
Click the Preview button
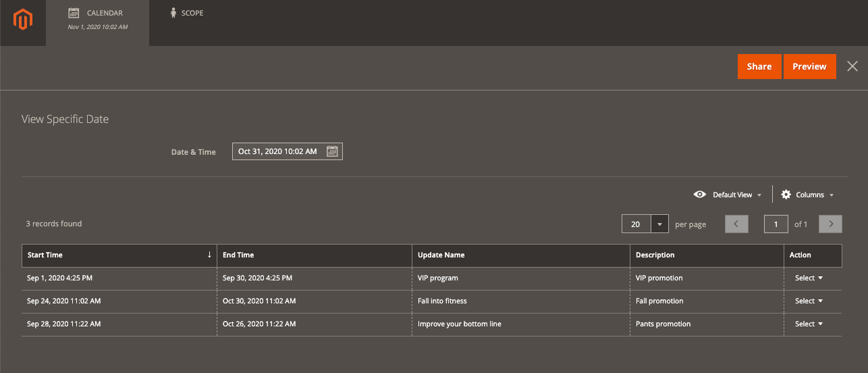(809, 66)
